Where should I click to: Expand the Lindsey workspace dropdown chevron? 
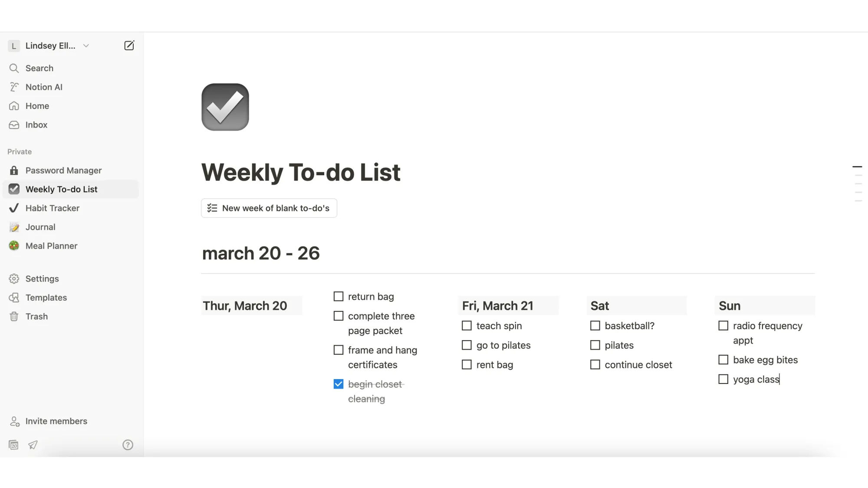(86, 46)
